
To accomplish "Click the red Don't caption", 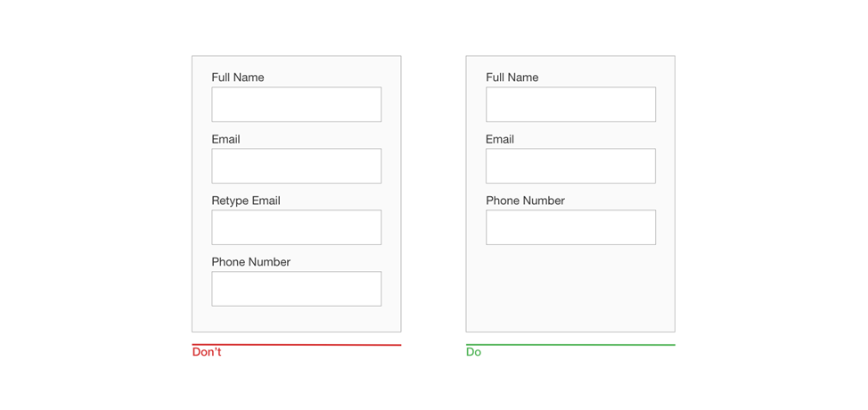I will (207, 352).
